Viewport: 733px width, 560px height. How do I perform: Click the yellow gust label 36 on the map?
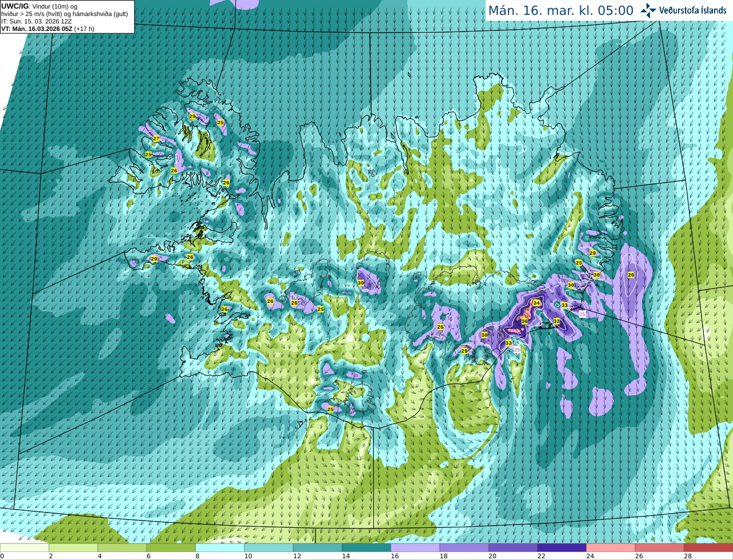click(524, 322)
